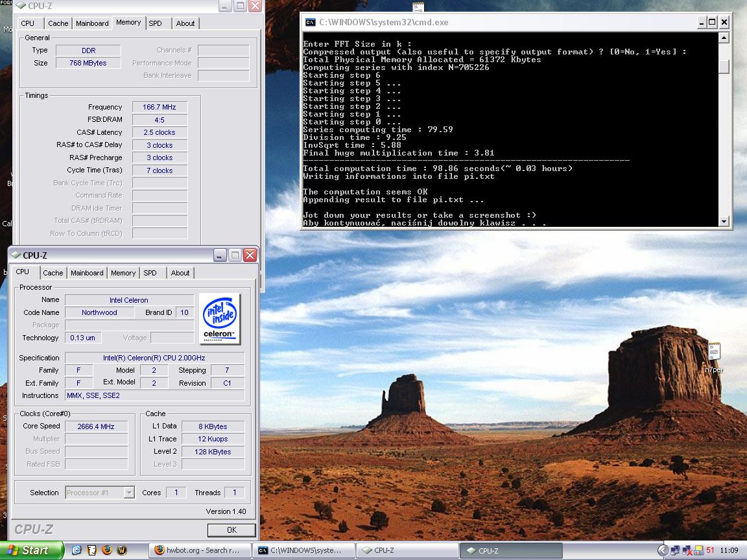Click the Brand ID value 10
Screen dimensions: 747x560
pyautogui.click(x=184, y=313)
